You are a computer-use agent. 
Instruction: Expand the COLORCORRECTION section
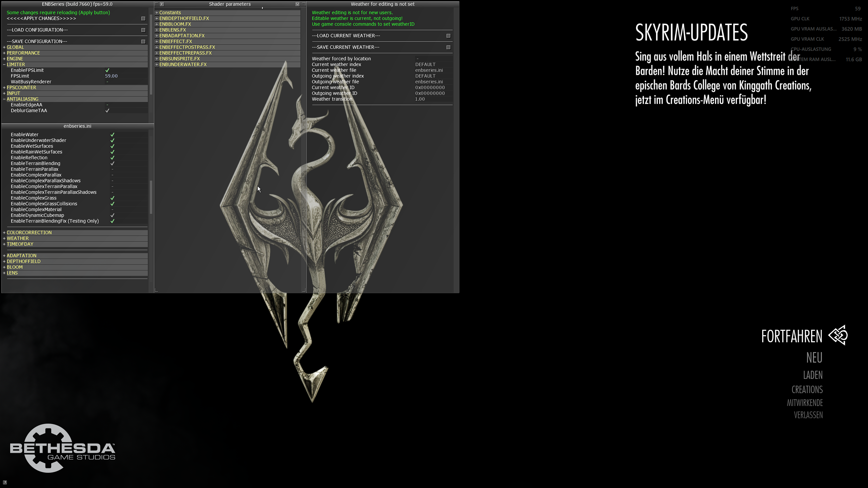[x=4, y=233]
